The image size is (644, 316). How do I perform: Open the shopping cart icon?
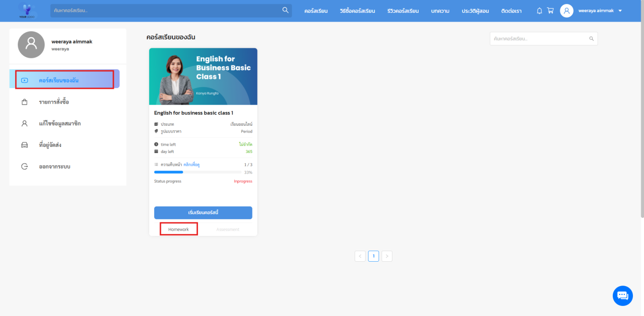[x=550, y=11]
